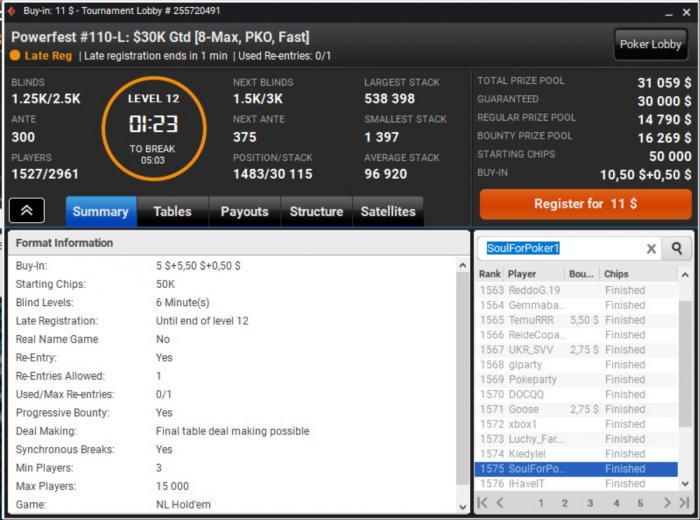
Task: Select player row 1565 TemuRRR
Action: (577, 320)
